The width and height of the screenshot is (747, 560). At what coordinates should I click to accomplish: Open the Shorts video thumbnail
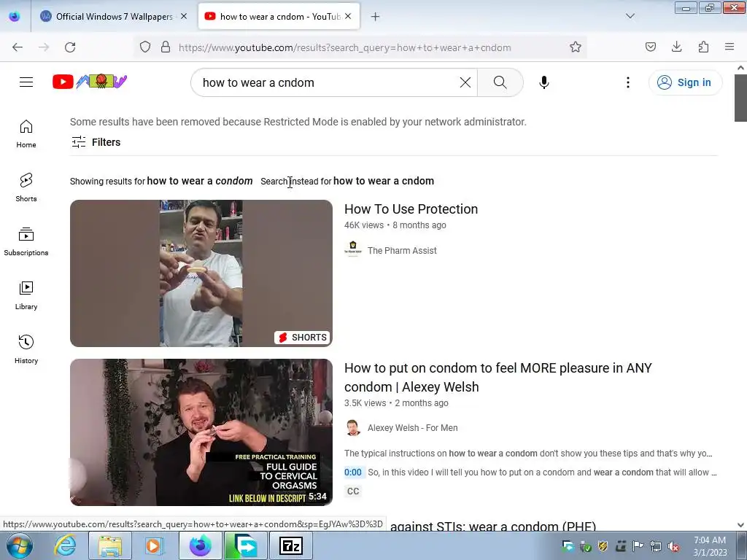pos(201,273)
